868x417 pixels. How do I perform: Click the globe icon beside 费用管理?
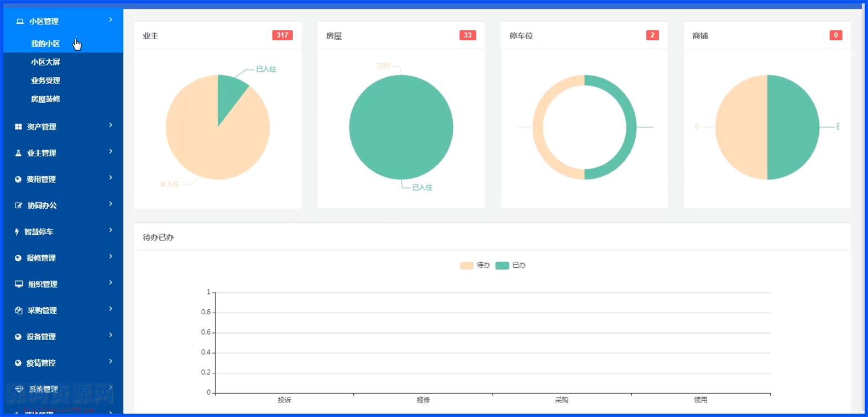tap(18, 180)
